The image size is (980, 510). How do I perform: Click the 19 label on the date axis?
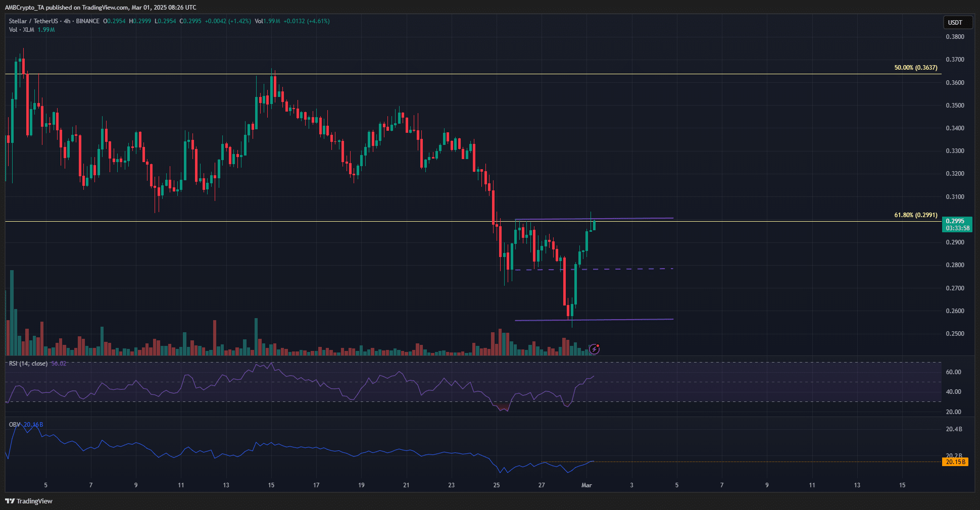(x=361, y=485)
